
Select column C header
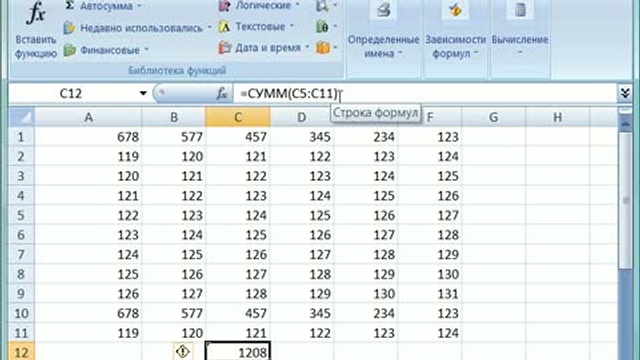(238, 117)
